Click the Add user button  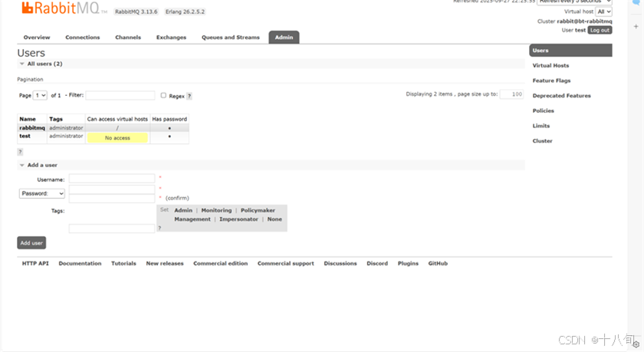pos(31,243)
